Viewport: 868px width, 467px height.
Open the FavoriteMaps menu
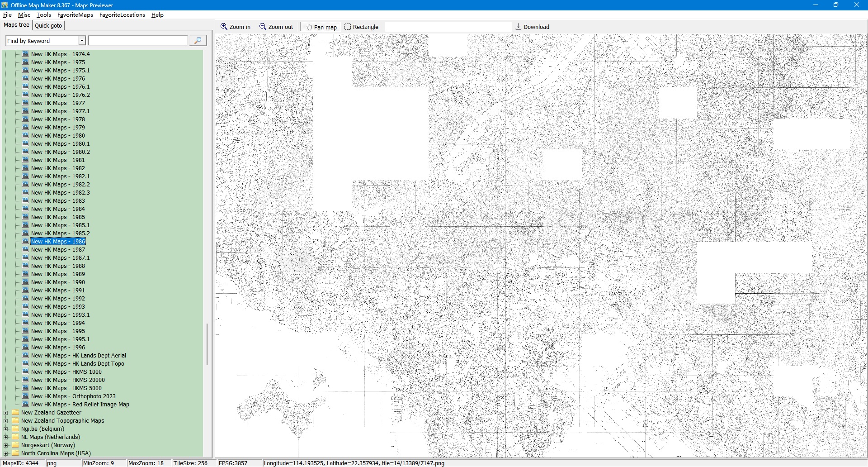pyautogui.click(x=75, y=15)
